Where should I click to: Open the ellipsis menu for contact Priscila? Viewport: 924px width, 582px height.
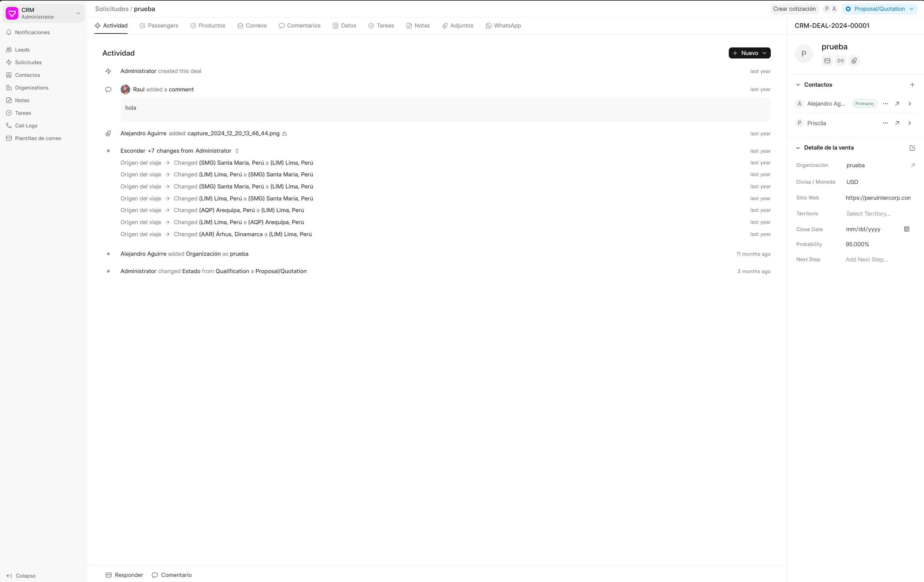885,123
